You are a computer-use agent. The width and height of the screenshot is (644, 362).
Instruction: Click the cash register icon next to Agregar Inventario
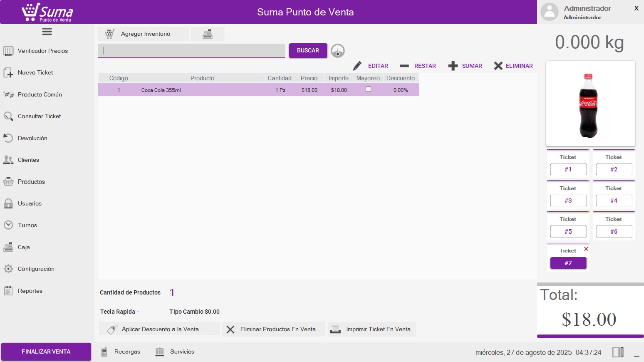[207, 34]
